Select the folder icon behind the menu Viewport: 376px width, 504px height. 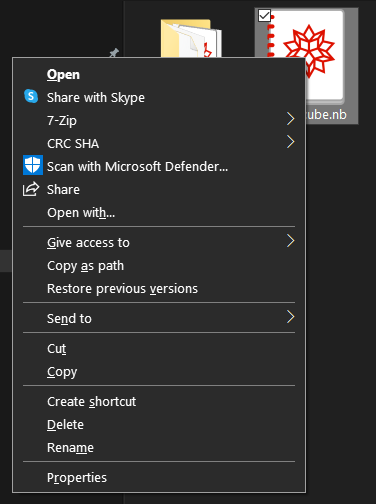(191, 38)
